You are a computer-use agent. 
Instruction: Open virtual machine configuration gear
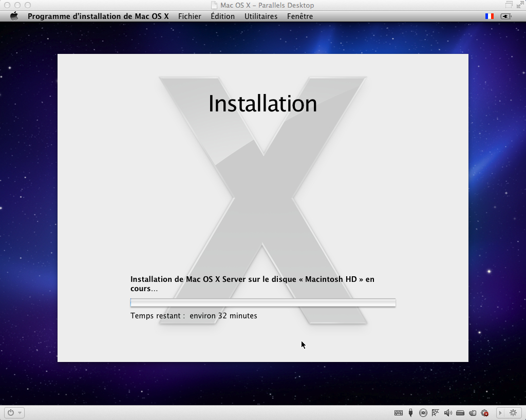point(513,413)
